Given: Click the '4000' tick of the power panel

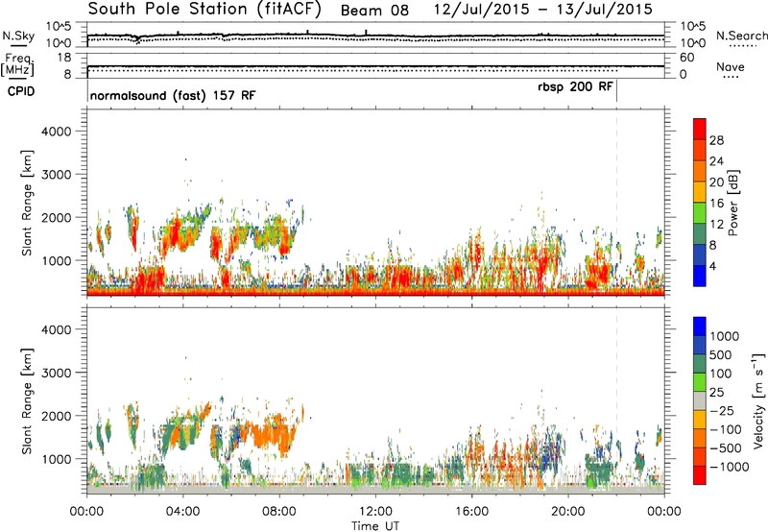Looking at the screenshot, I should click(x=56, y=132).
